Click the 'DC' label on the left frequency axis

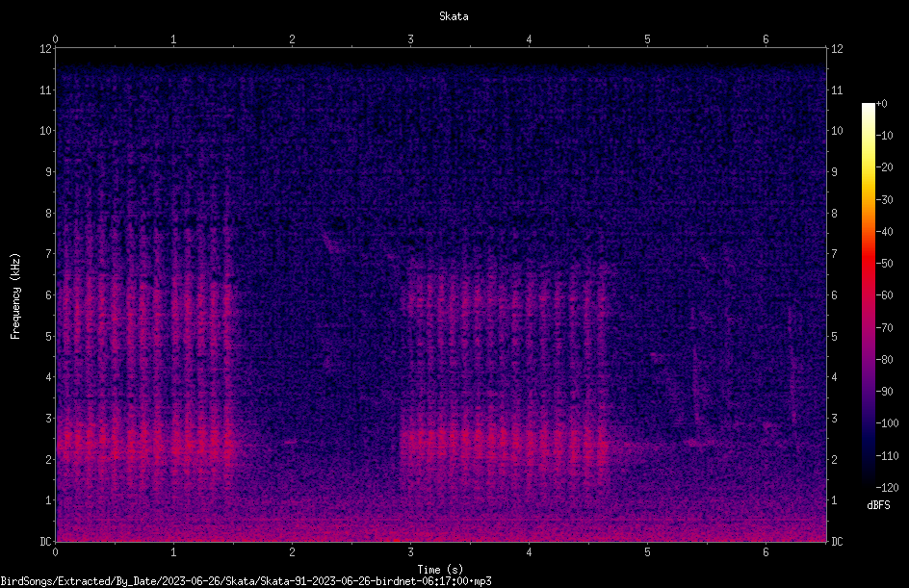click(46, 542)
